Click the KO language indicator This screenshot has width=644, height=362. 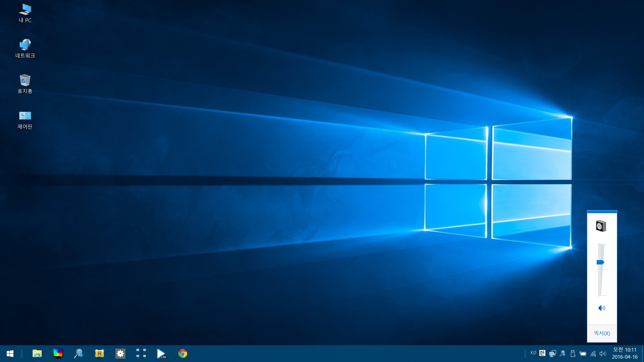click(533, 353)
